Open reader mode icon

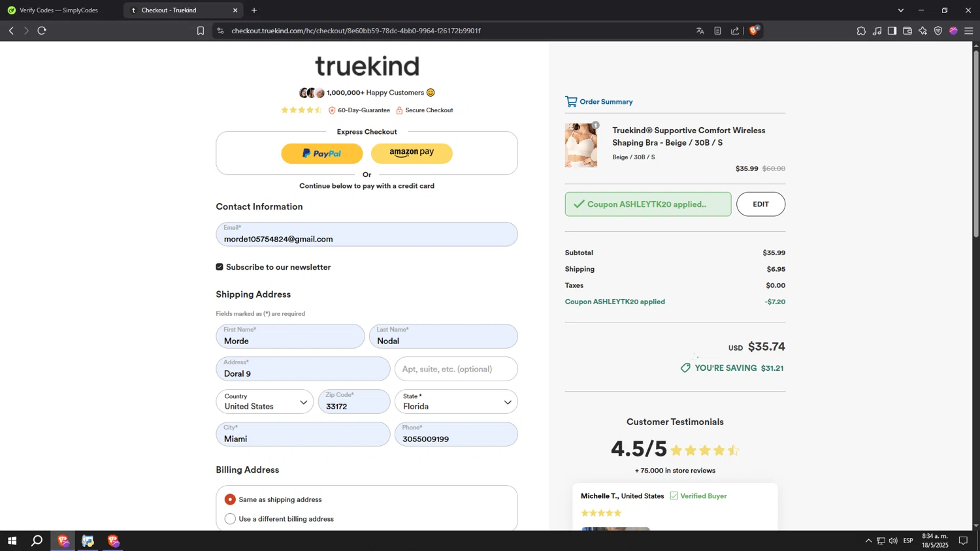pos(717,31)
